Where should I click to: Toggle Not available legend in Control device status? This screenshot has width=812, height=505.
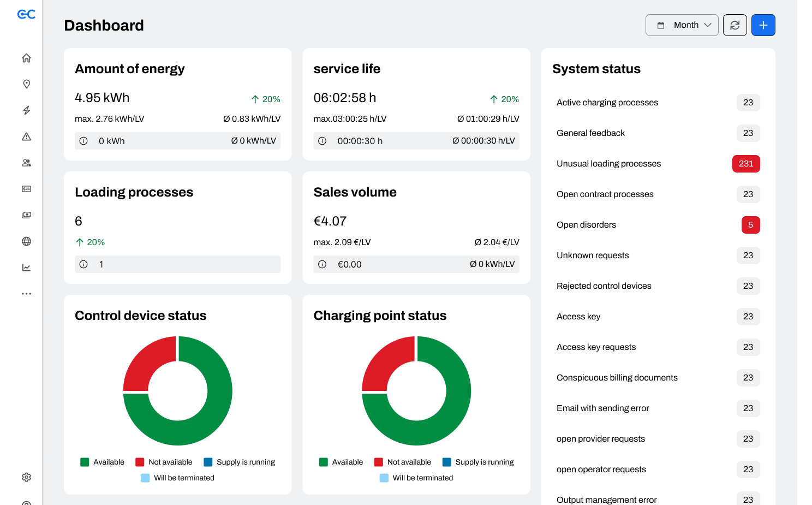(x=164, y=462)
